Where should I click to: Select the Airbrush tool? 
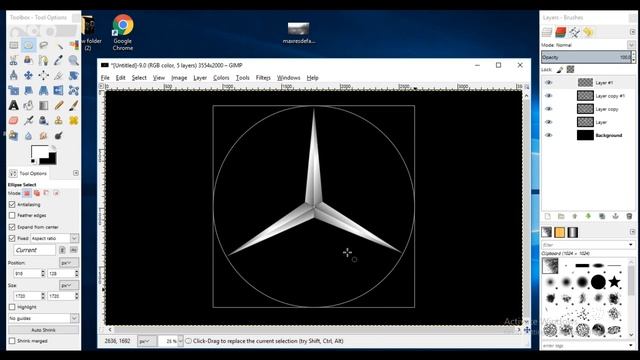pyautogui.click(x=29, y=120)
